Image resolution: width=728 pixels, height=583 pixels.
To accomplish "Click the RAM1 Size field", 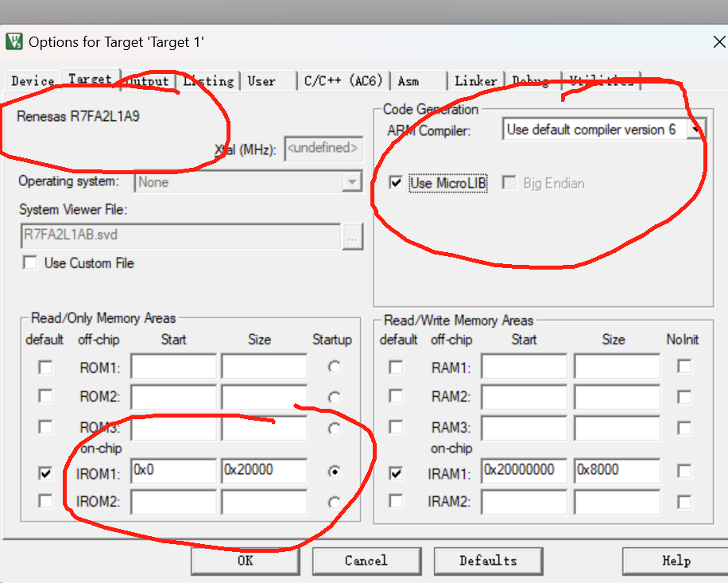I will 617,367.
